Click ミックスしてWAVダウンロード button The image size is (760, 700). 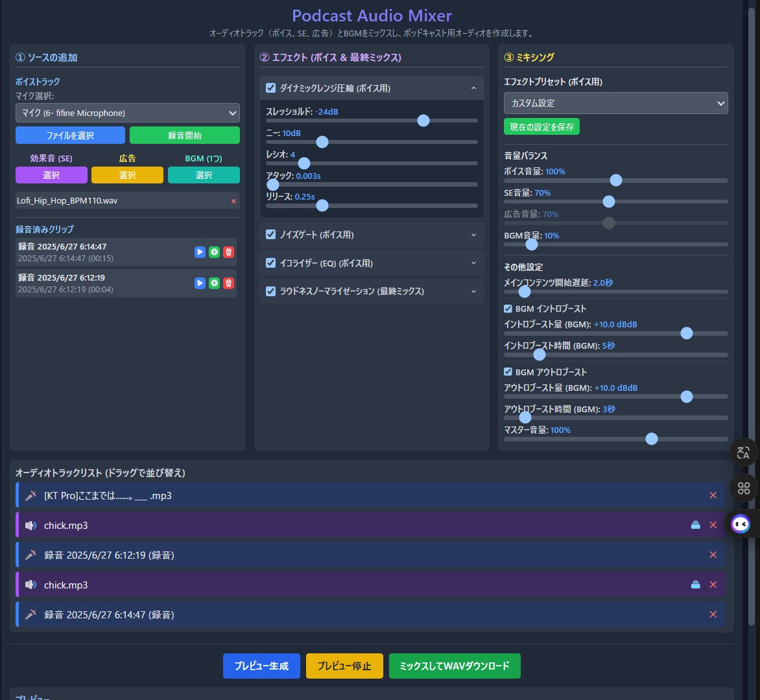(455, 666)
